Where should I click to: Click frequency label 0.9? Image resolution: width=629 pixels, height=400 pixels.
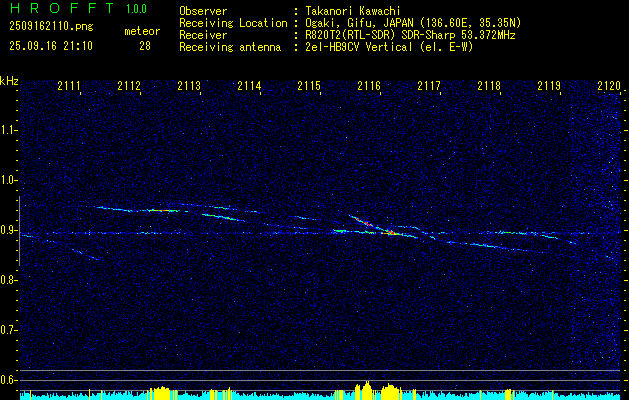(x=7, y=230)
